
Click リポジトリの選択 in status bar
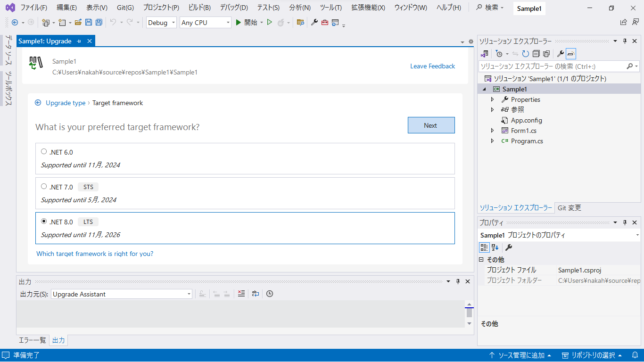tap(591, 355)
